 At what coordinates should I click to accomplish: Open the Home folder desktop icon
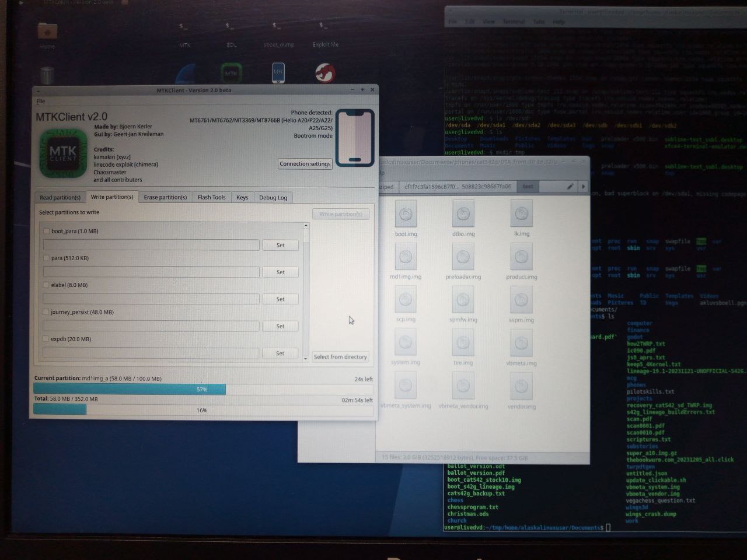click(47, 34)
